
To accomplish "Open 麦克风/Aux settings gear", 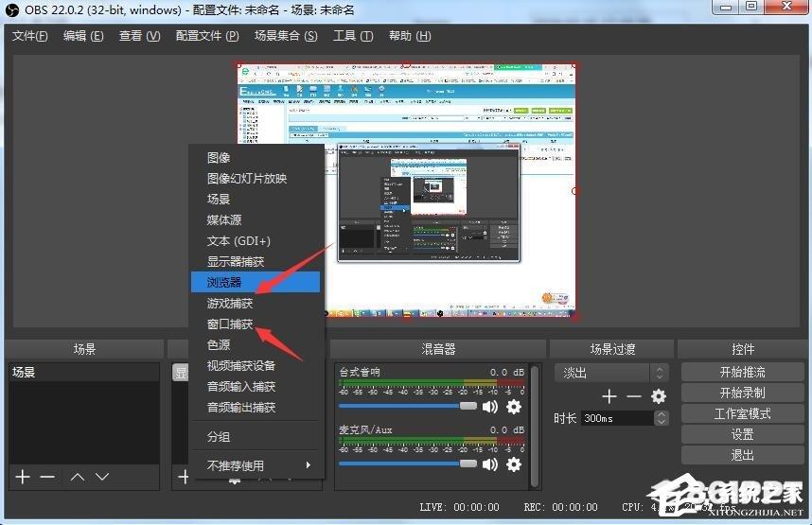I will [x=514, y=464].
